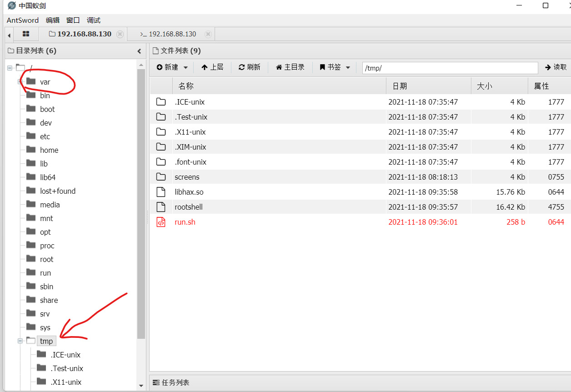Viewport: 571px width, 392px height.
Task: Click the directory tree scroll down arrow
Action: pos(141,386)
